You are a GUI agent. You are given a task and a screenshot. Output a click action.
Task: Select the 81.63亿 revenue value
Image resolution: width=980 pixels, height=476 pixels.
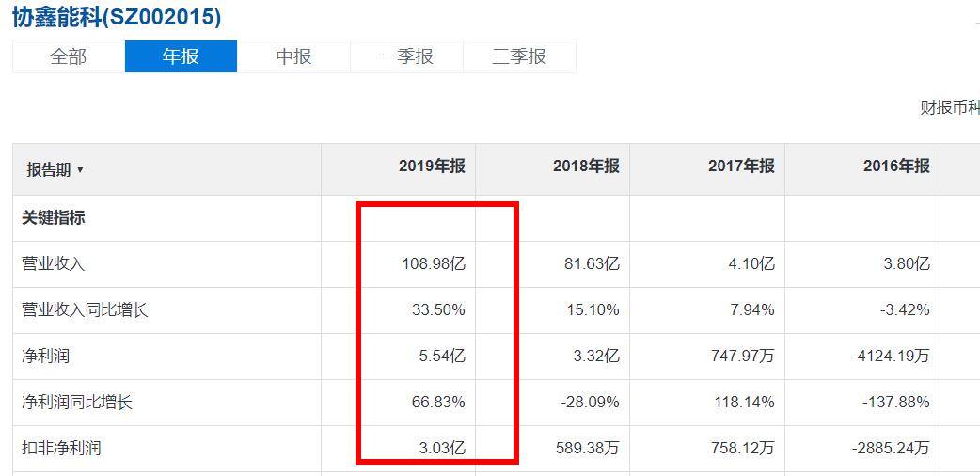tap(592, 264)
